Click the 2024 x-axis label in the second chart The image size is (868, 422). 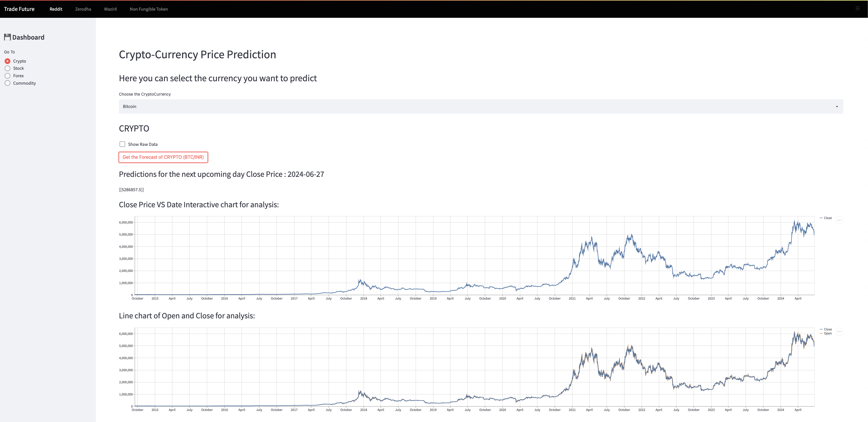pos(781,410)
